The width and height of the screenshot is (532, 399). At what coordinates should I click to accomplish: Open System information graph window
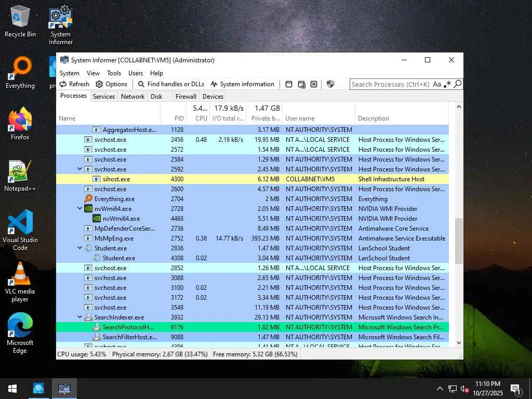pyautogui.click(x=242, y=84)
